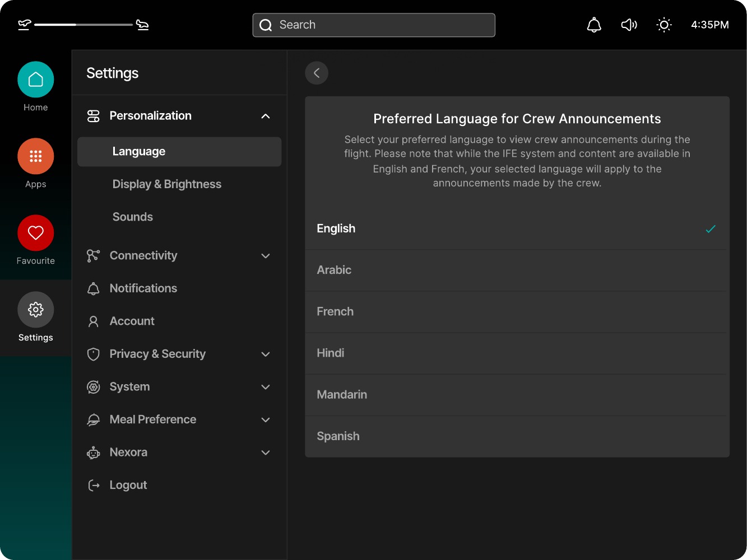Open the Language submenu item

[179, 152]
